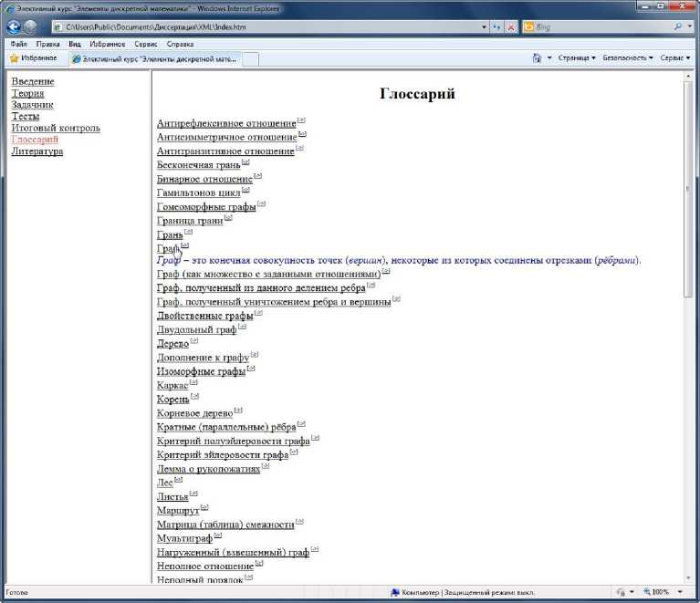This screenshot has height=603, width=700.
Task: Click the Бинарное отношение glossary term
Action: 204,179
